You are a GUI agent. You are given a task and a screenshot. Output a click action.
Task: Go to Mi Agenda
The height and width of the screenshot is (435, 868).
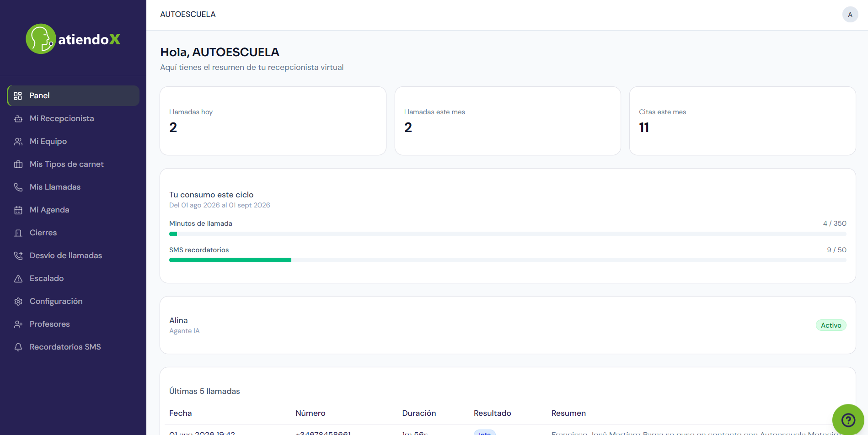[x=73, y=210]
